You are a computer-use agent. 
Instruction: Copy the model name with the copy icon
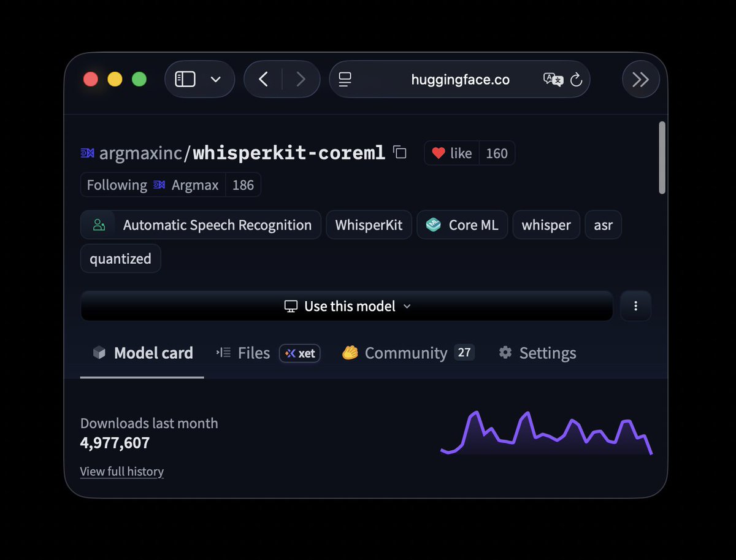400,152
